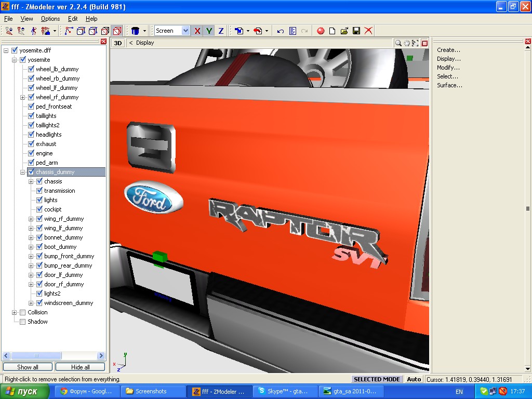Click the red sphere icon in toolbar
The width and height of the screenshot is (532, 399).
320,31
